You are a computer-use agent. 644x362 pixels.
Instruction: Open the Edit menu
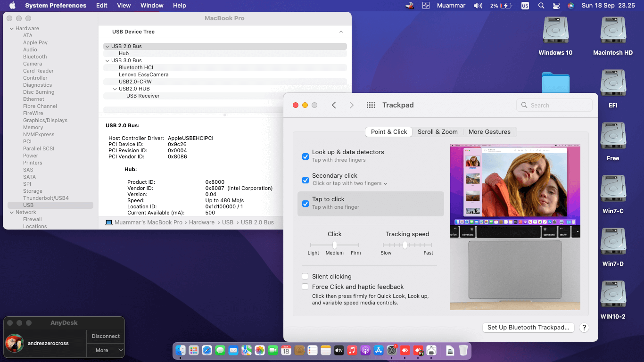(102, 6)
